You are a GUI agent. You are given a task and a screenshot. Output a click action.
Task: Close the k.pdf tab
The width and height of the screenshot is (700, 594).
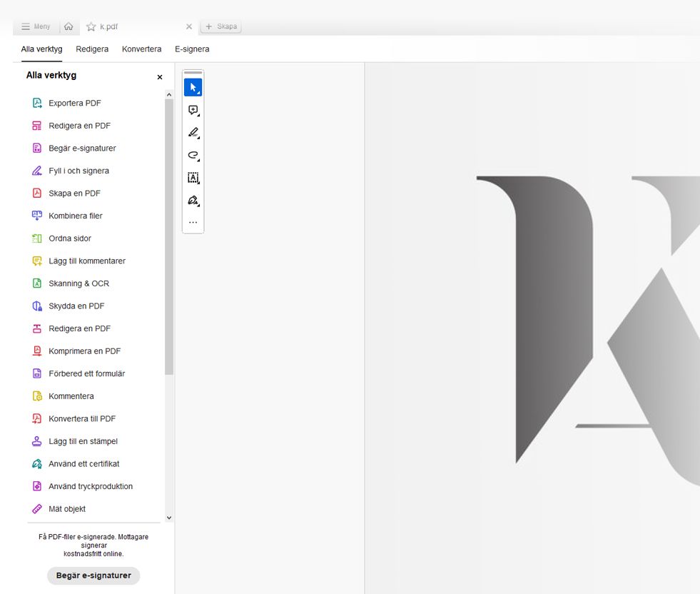pos(189,27)
